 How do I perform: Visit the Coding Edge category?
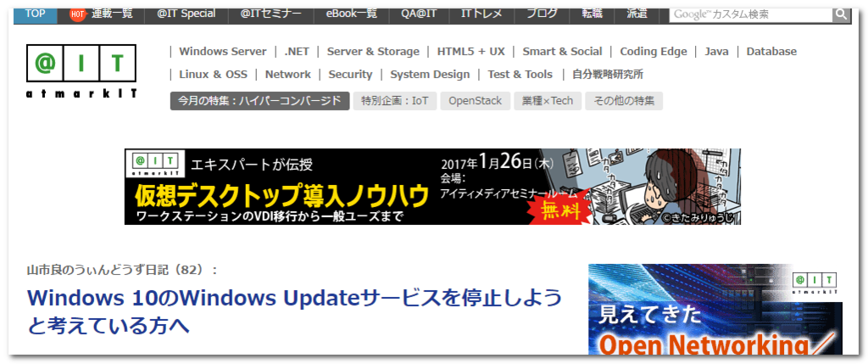654,52
